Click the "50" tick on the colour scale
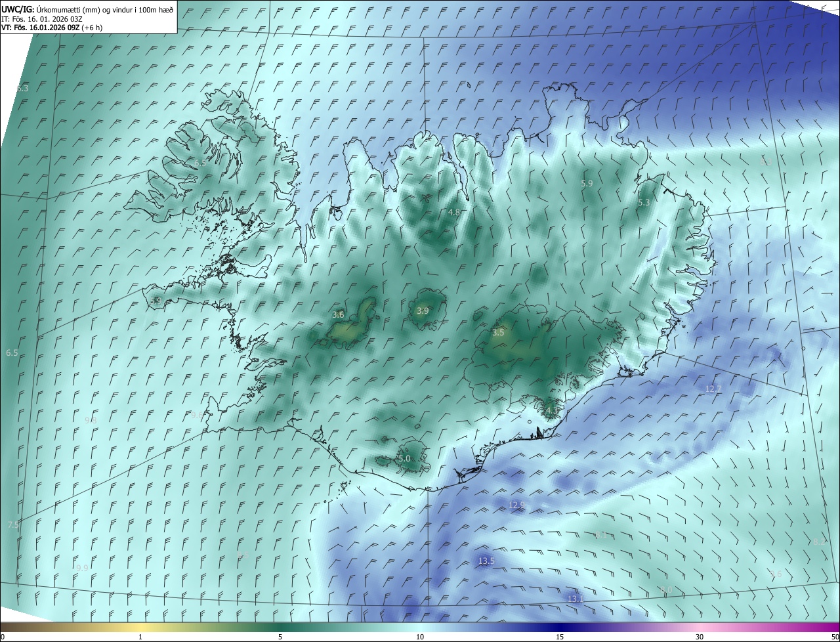 coord(835,637)
